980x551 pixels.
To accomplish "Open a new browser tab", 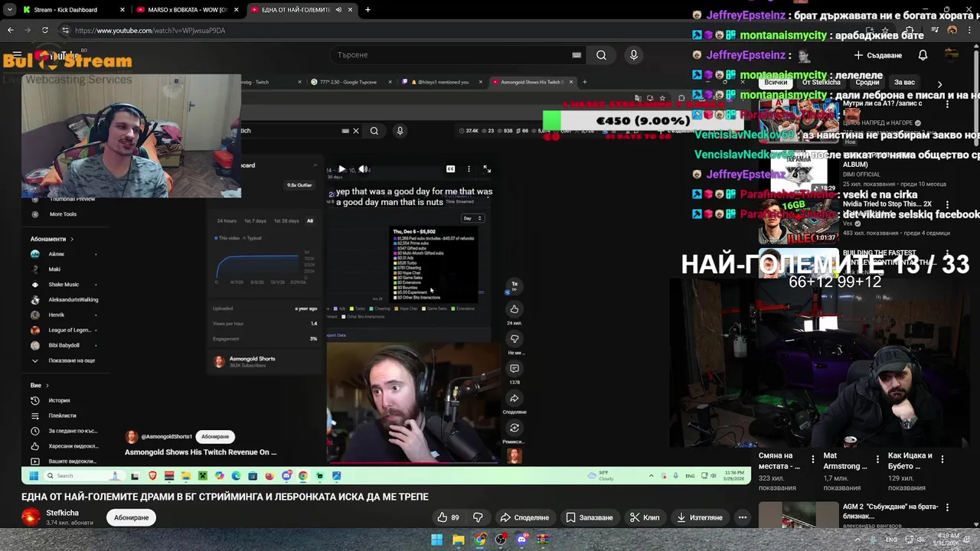I will (x=367, y=10).
